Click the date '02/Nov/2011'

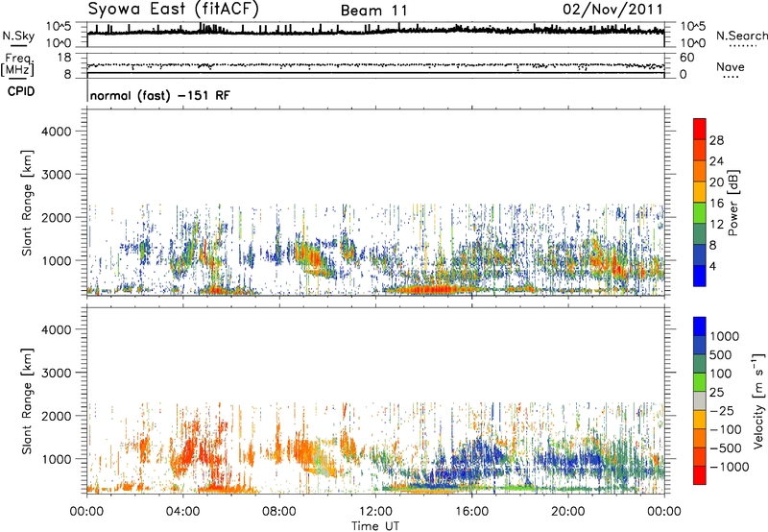(612, 10)
